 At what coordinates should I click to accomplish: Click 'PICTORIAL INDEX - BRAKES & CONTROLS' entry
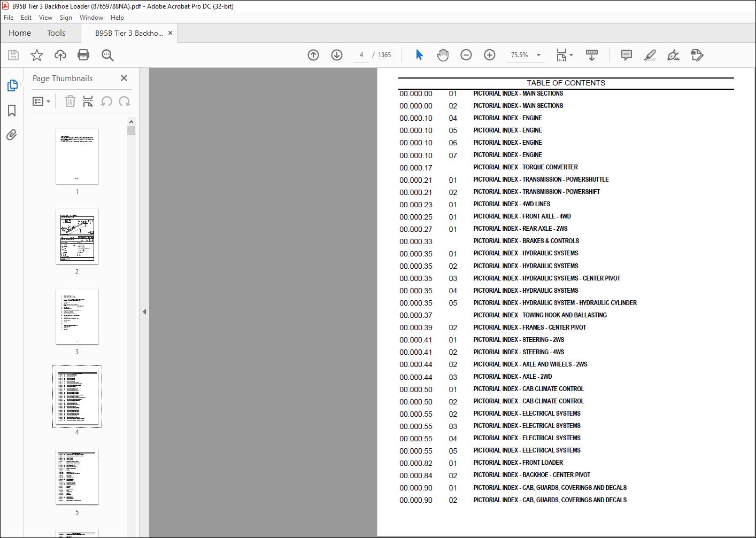pyautogui.click(x=526, y=241)
